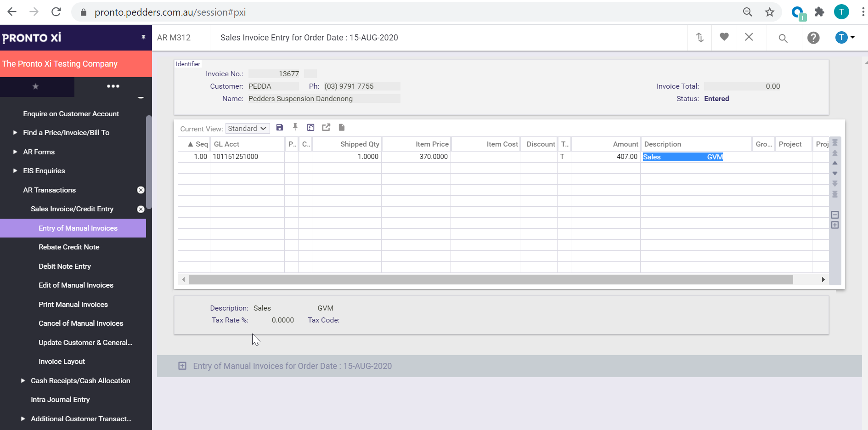
Task: Click the sidebar vertical scrollbar thumb
Action: 149,162
